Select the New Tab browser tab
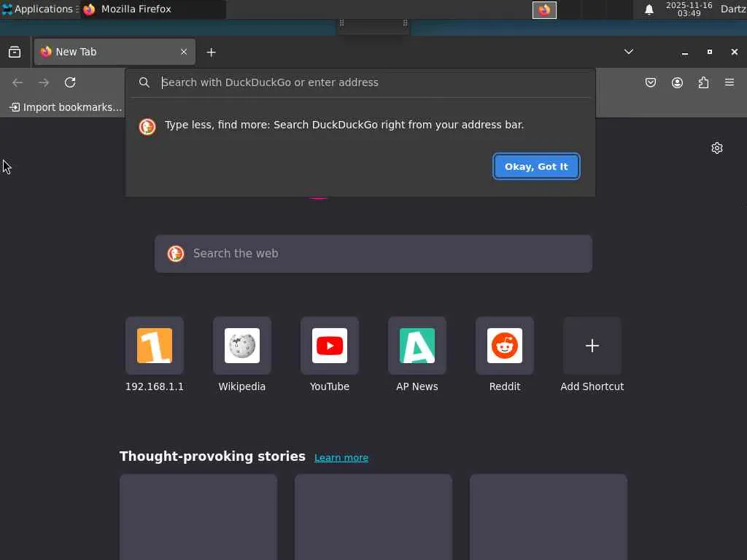Viewport: 747px width, 560px height. (x=115, y=52)
